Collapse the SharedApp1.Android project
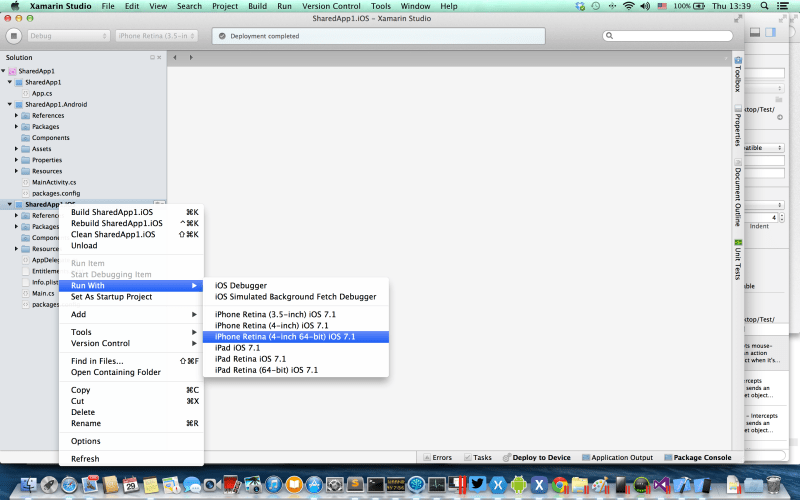Viewport: 800px width, 500px height. click(10, 104)
